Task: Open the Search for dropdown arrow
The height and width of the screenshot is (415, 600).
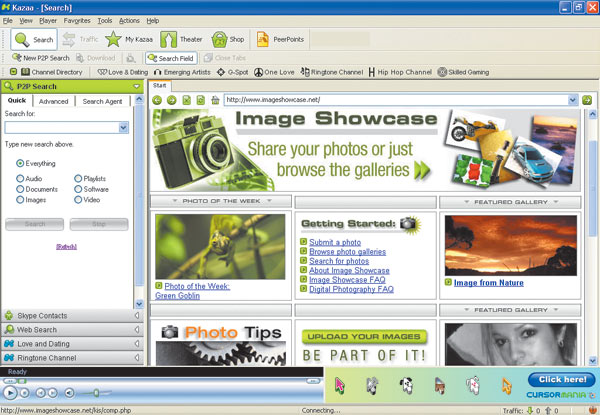Action: click(x=122, y=128)
